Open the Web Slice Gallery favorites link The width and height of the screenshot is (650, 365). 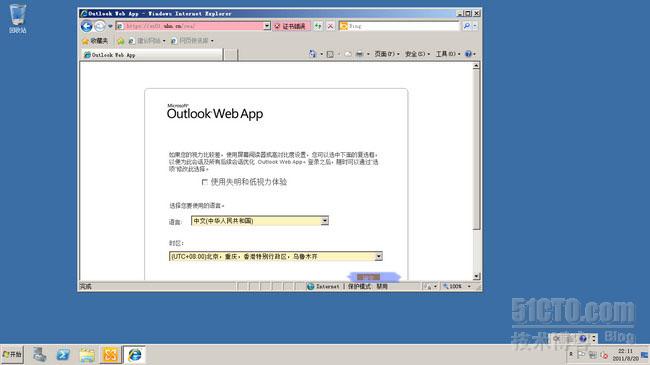(192, 41)
